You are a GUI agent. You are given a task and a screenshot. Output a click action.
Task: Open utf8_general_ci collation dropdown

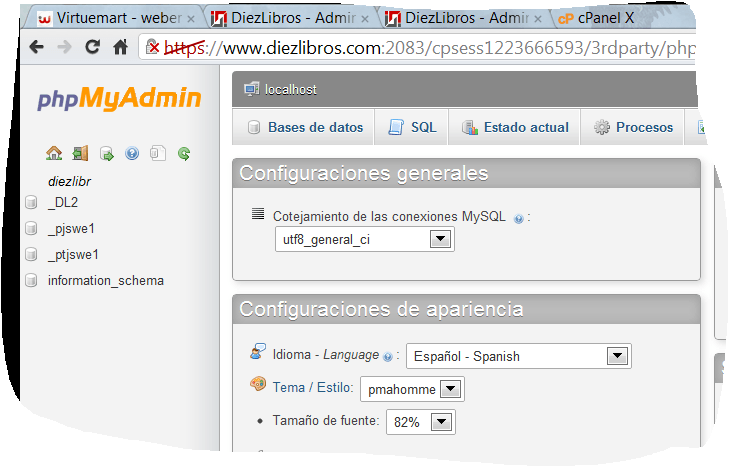pyautogui.click(x=364, y=240)
